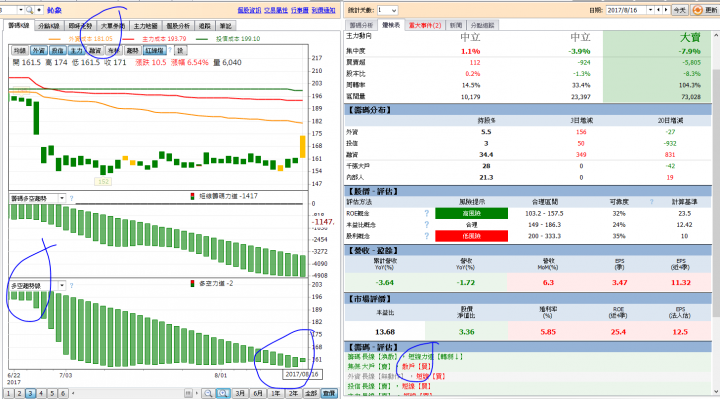Go to previous date with left arrow

click(x=659, y=10)
